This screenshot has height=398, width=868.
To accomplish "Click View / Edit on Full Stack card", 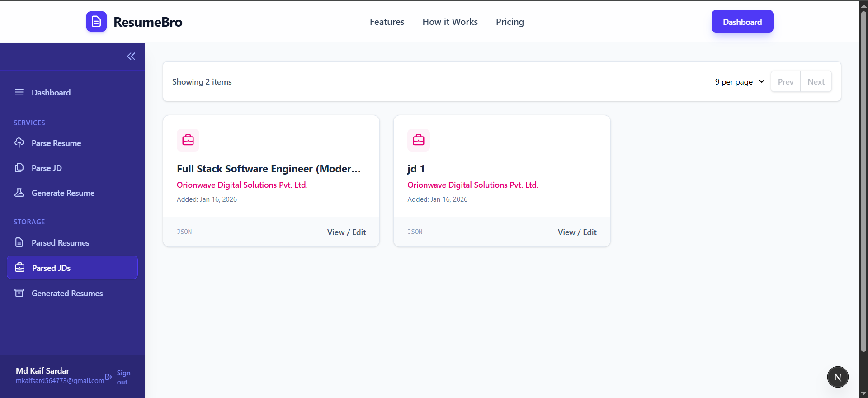I will click(346, 232).
